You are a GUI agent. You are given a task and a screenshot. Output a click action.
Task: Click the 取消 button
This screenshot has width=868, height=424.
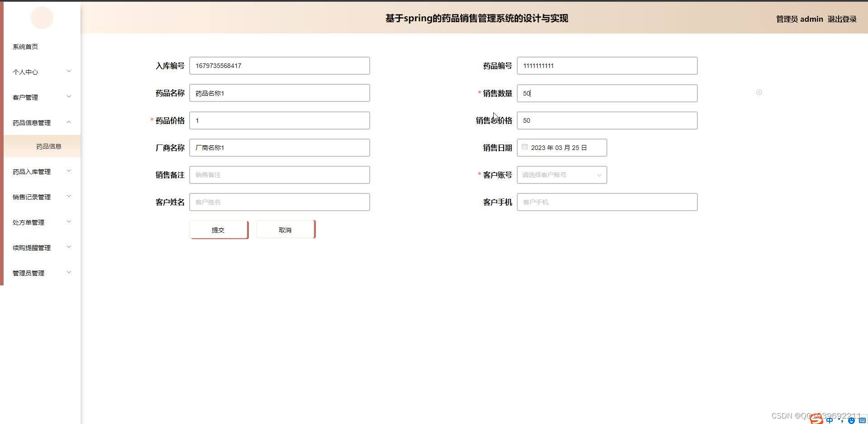pyautogui.click(x=286, y=230)
